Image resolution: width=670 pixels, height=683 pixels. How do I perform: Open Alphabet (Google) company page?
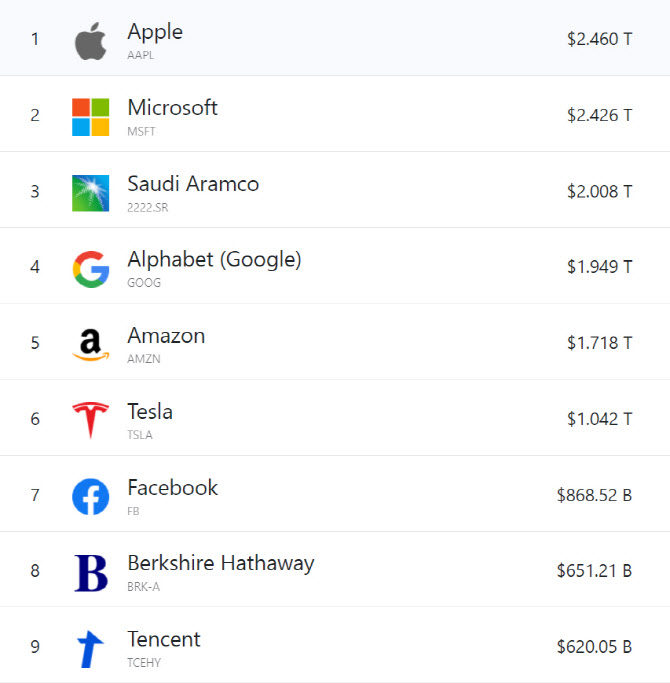[214, 260]
